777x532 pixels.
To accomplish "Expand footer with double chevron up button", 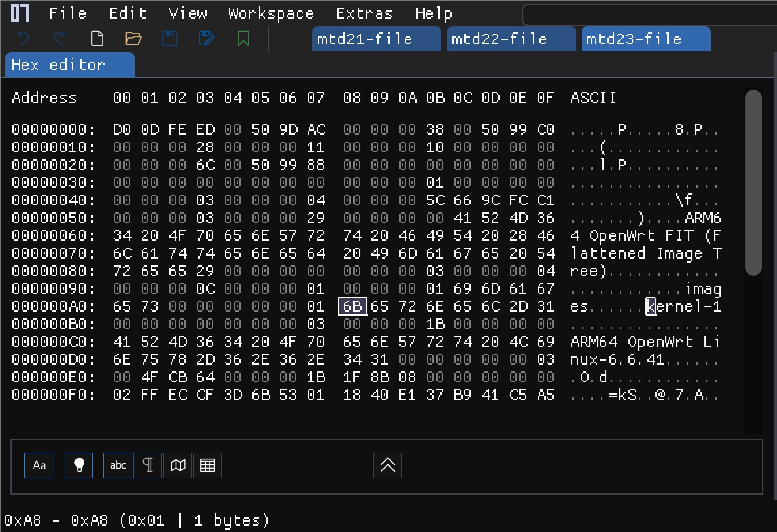I will 387,465.
